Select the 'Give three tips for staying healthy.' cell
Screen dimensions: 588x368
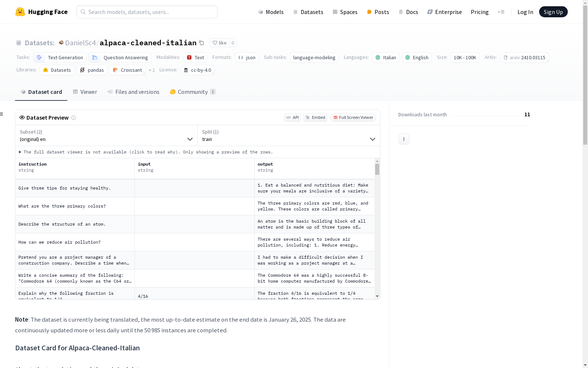pyautogui.click(x=75, y=188)
